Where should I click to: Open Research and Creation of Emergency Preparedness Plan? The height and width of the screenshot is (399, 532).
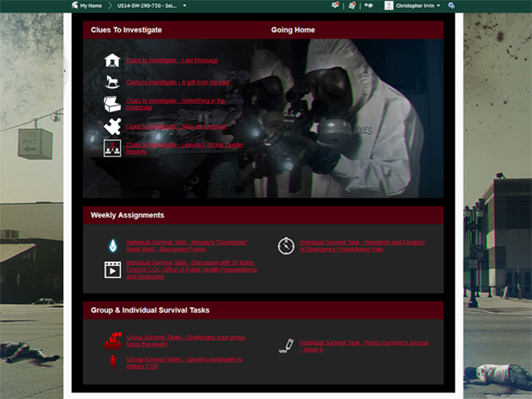(x=362, y=246)
